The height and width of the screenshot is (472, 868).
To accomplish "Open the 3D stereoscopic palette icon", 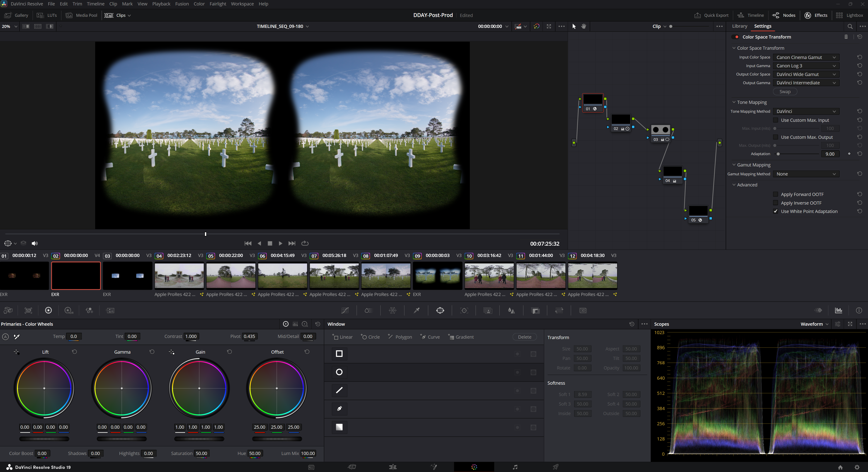I will [583, 311].
